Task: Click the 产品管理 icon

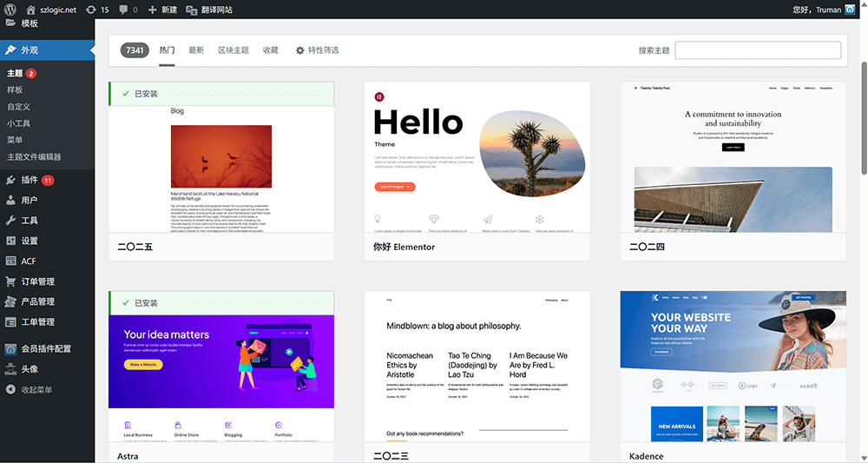Action: tap(10, 301)
